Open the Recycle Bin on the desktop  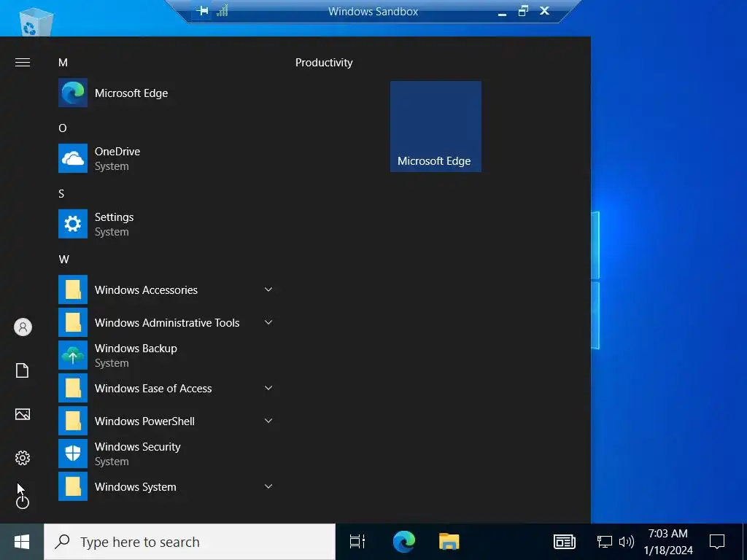pyautogui.click(x=36, y=21)
